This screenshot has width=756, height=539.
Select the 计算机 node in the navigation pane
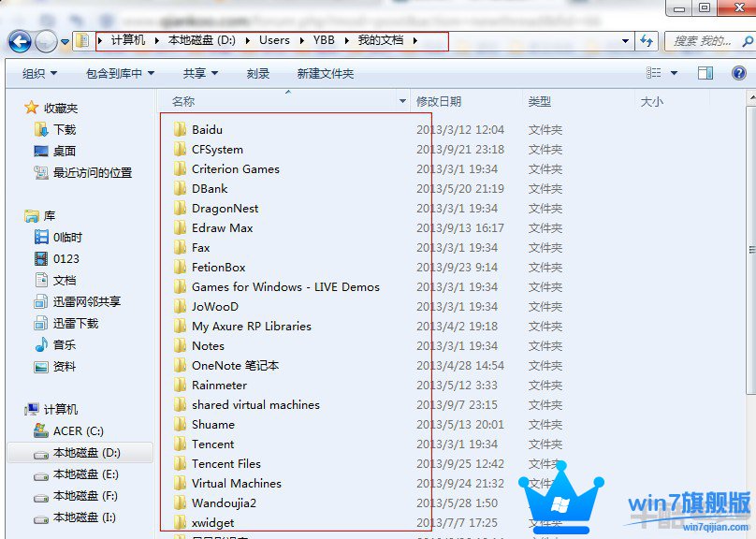51,409
